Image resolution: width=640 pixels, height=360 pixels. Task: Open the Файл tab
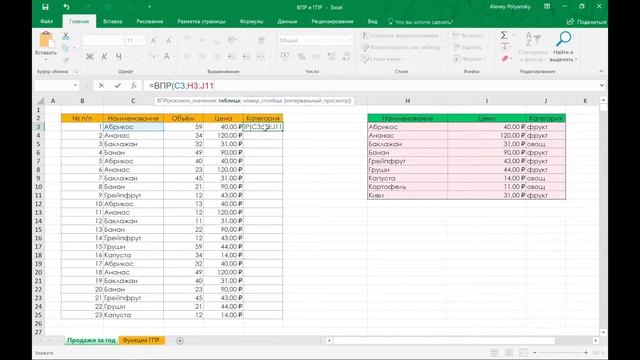[x=47, y=21]
